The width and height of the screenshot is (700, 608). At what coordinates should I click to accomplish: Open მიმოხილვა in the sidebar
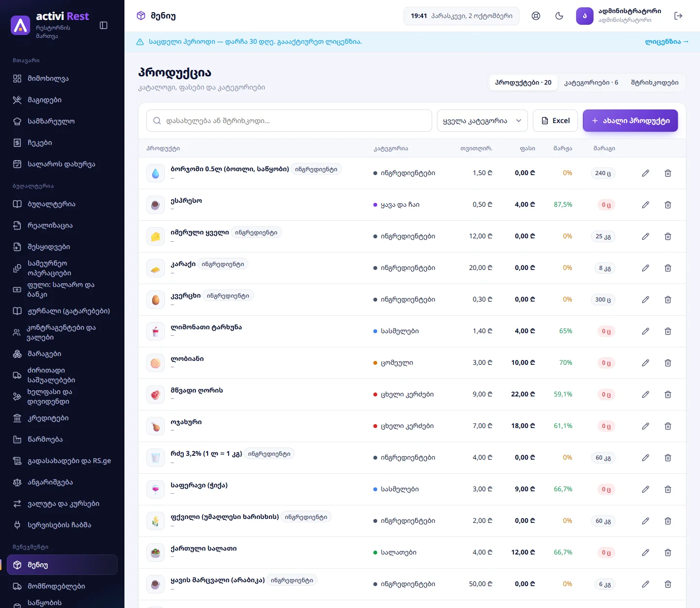tap(62, 79)
